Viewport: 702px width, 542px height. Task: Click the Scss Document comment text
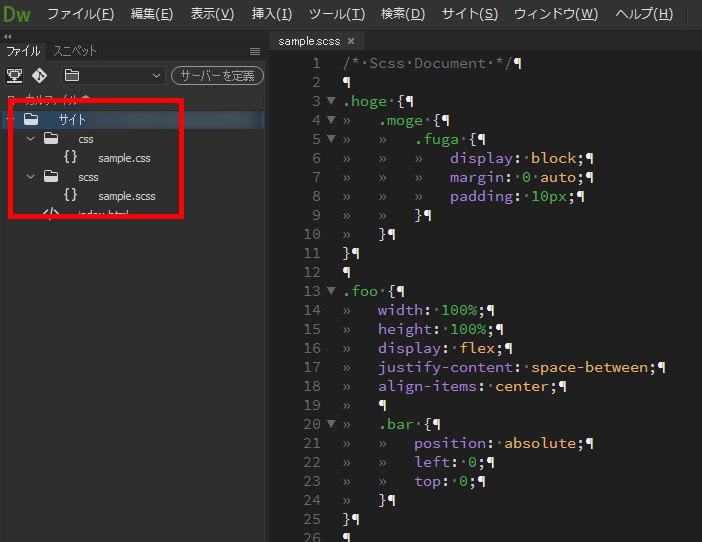pos(427,64)
